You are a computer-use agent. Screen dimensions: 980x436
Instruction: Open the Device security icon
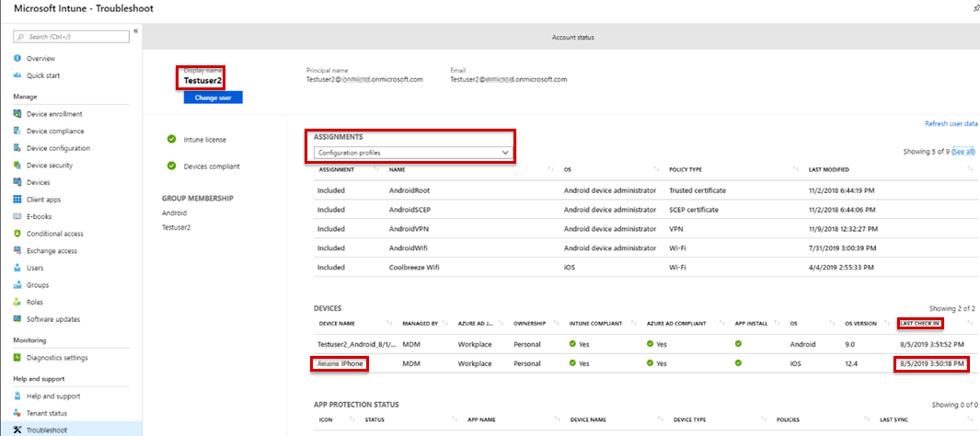[17, 166]
